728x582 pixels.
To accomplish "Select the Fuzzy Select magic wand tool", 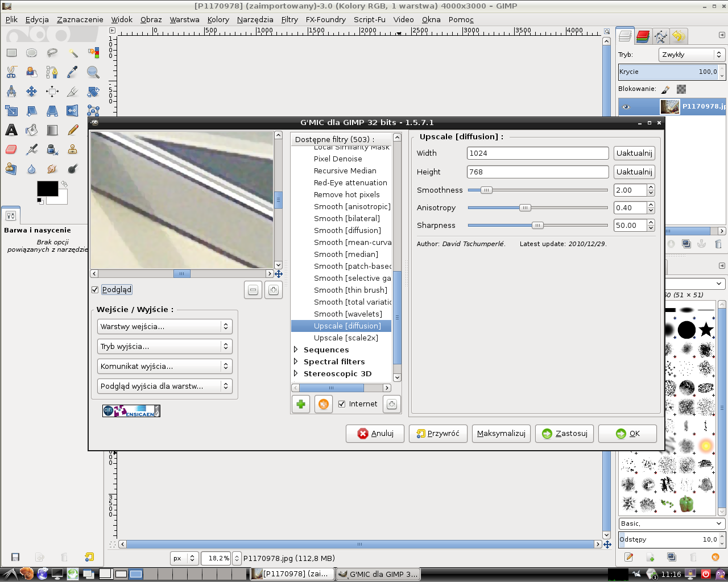I will pos(73,53).
